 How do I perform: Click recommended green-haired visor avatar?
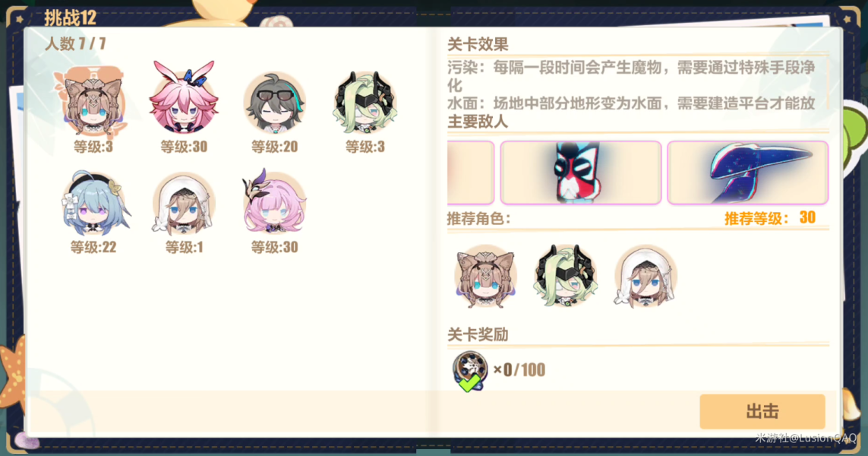(565, 275)
